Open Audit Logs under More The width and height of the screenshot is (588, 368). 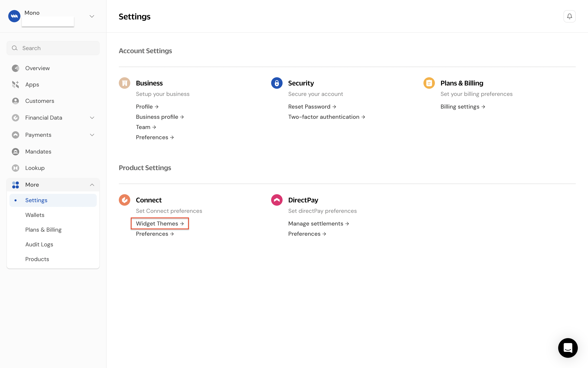point(39,244)
